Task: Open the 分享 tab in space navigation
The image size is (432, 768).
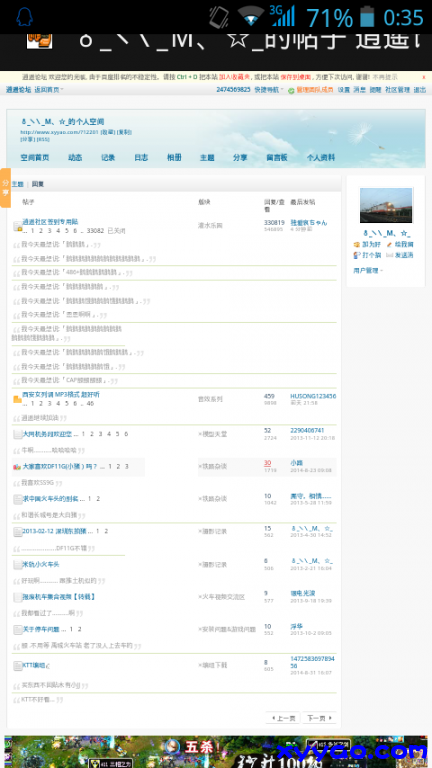Action: [x=240, y=158]
